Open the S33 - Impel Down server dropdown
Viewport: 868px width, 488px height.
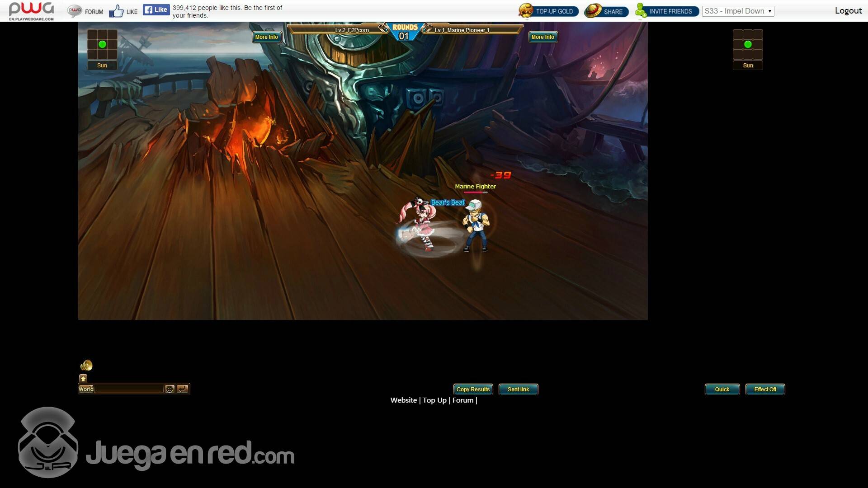coord(738,11)
